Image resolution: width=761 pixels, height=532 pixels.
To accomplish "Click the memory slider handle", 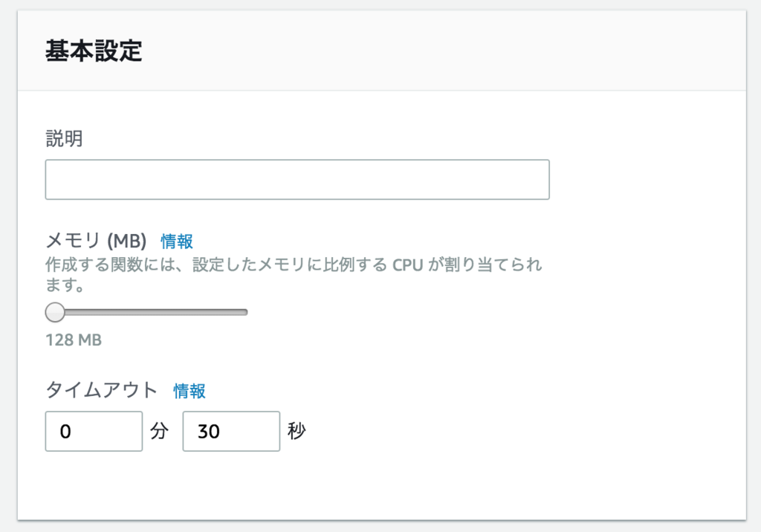I will (55, 312).
